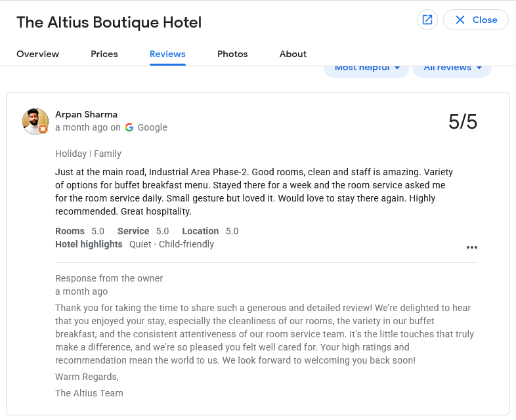The width and height of the screenshot is (516, 420).
Task: Open hotel page in new tab icon
Action: click(427, 20)
